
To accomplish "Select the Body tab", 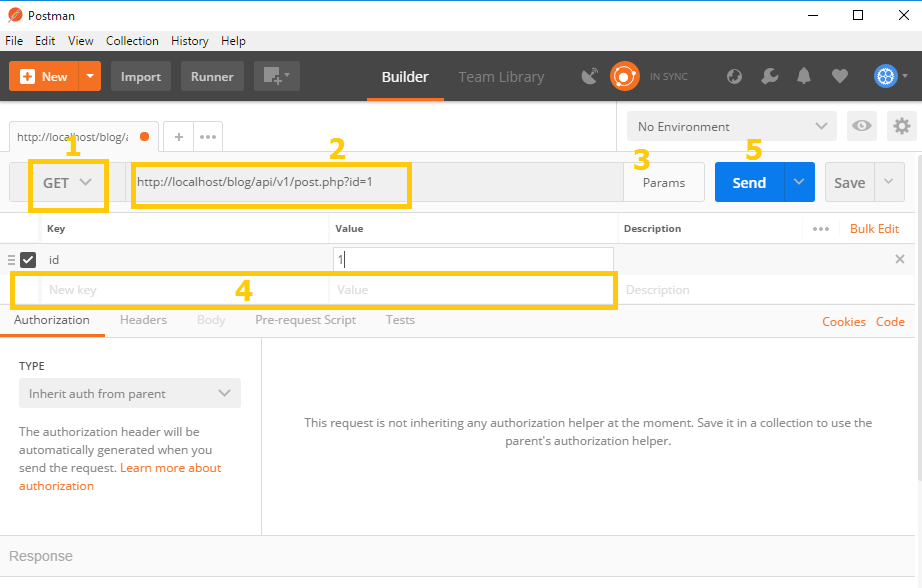I will coord(211,320).
